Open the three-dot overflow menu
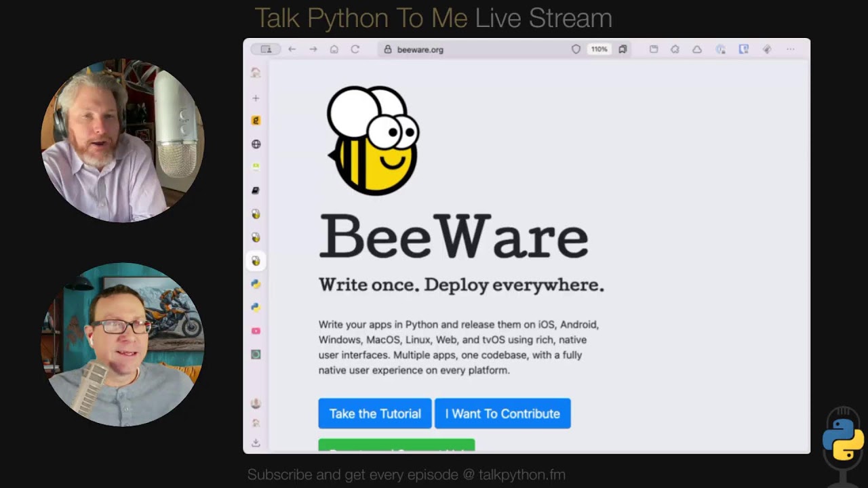The image size is (868, 488). pyautogui.click(x=790, y=49)
